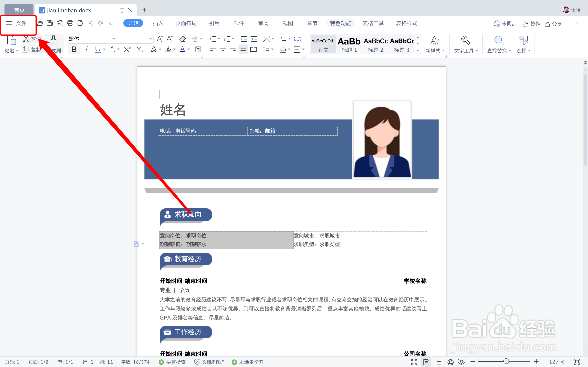Viewport: 588px width, 367px height.
Task: Click the 分享 share button
Action: (553, 24)
